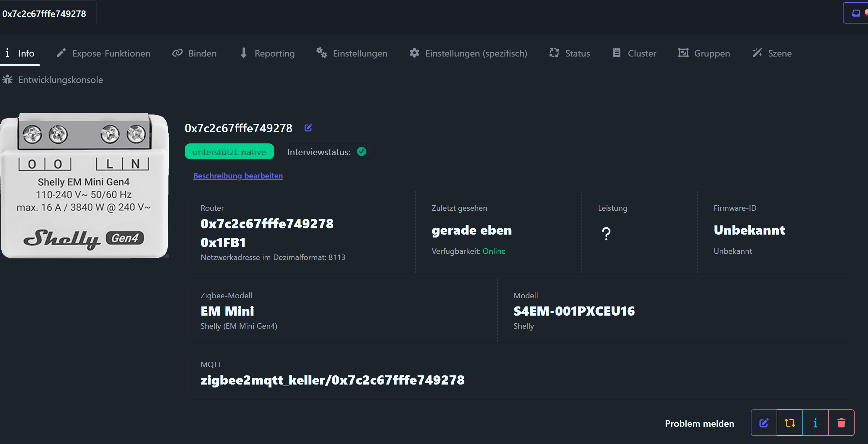Click the Shelly EM Mini Gen4 device image

pyautogui.click(x=84, y=186)
